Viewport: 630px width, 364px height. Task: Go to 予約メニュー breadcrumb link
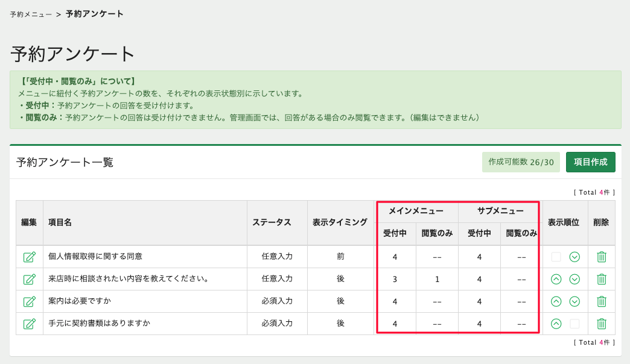(x=31, y=14)
